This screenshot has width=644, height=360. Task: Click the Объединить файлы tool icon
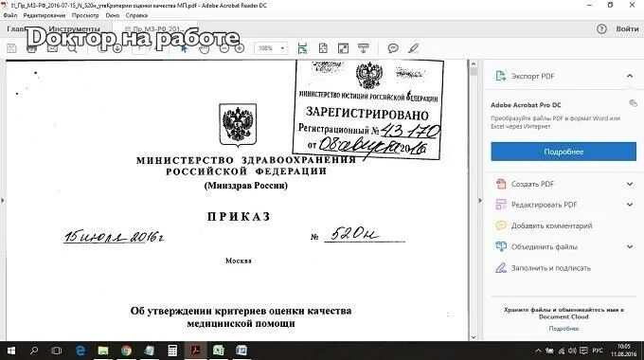(x=501, y=246)
